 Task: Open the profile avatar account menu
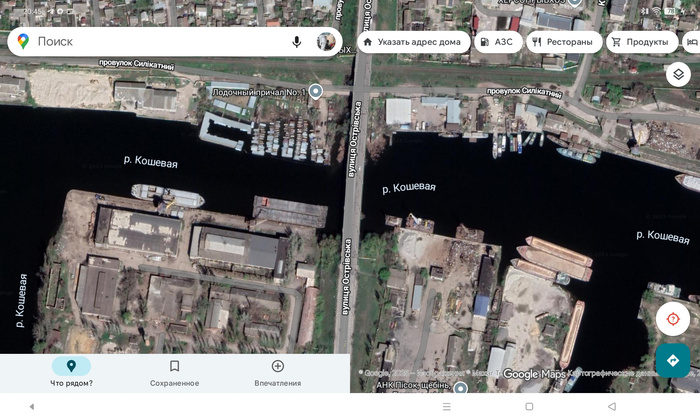[326, 42]
